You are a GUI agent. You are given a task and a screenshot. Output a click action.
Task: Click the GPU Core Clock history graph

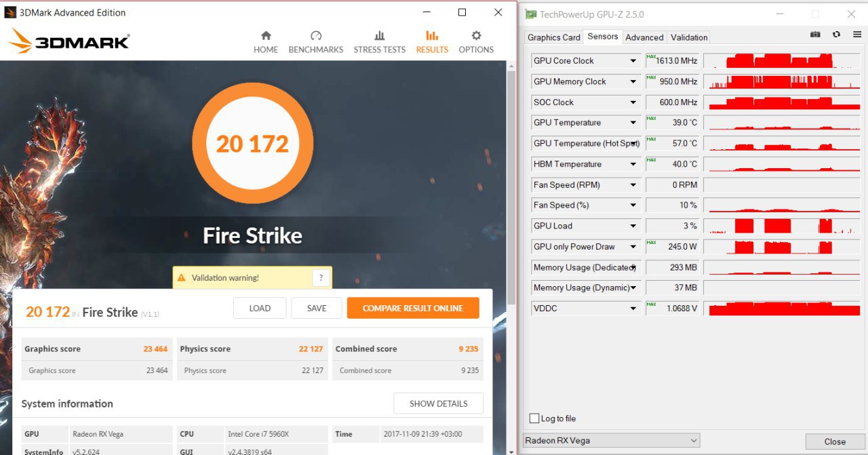pyautogui.click(x=783, y=61)
